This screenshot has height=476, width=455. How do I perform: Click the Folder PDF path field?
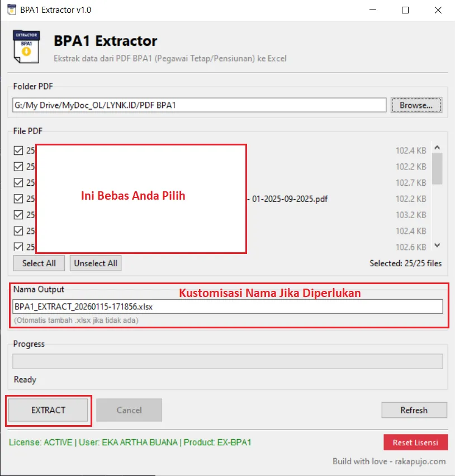pos(199,105)
